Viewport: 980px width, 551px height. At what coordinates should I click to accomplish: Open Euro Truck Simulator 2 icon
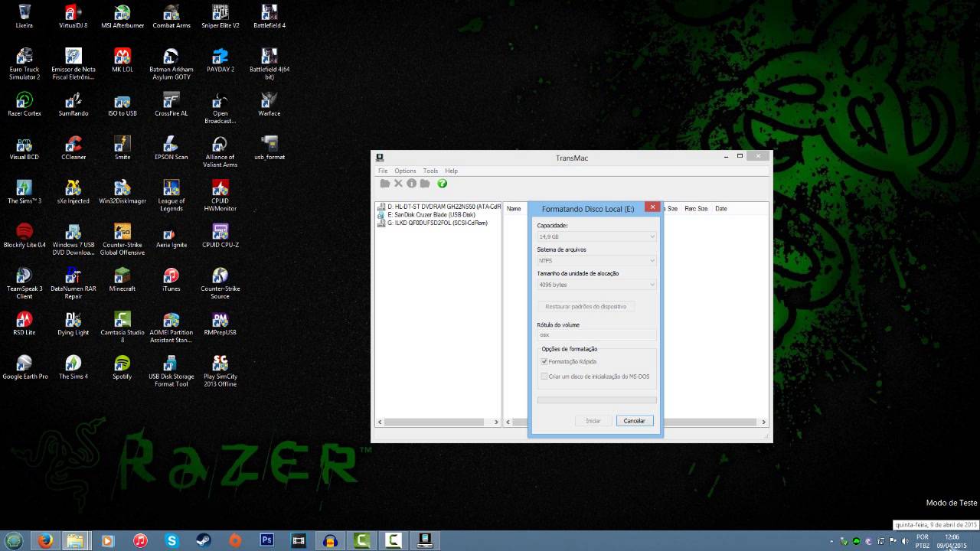coord(24,64)
